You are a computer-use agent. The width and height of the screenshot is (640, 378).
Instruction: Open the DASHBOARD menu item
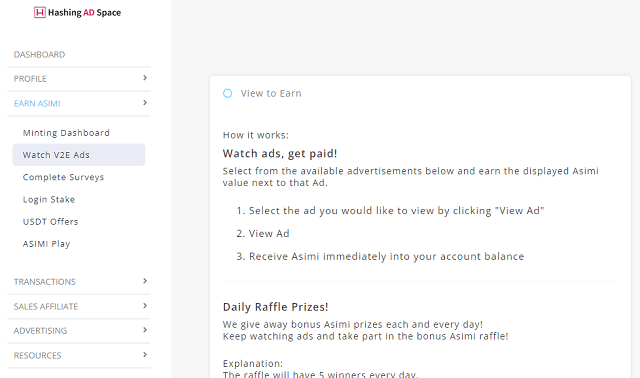click(39, 55)
